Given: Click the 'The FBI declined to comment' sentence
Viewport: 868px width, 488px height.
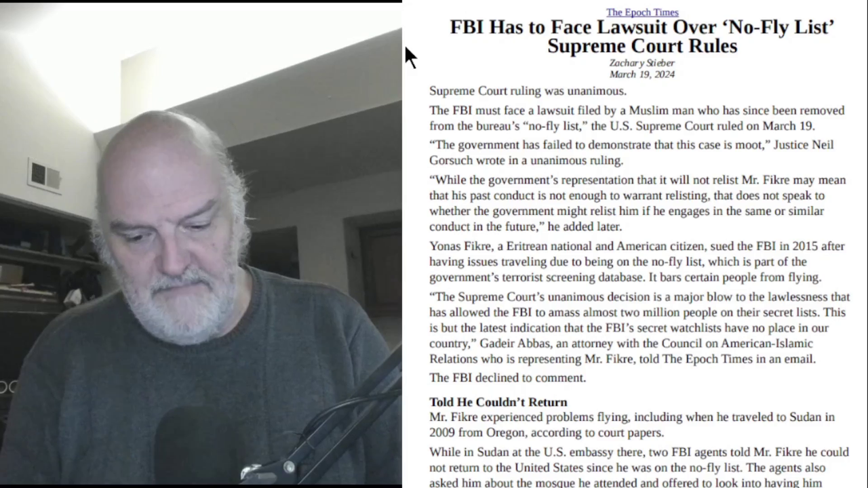Looking at the screenshot, I should point(507,378).
